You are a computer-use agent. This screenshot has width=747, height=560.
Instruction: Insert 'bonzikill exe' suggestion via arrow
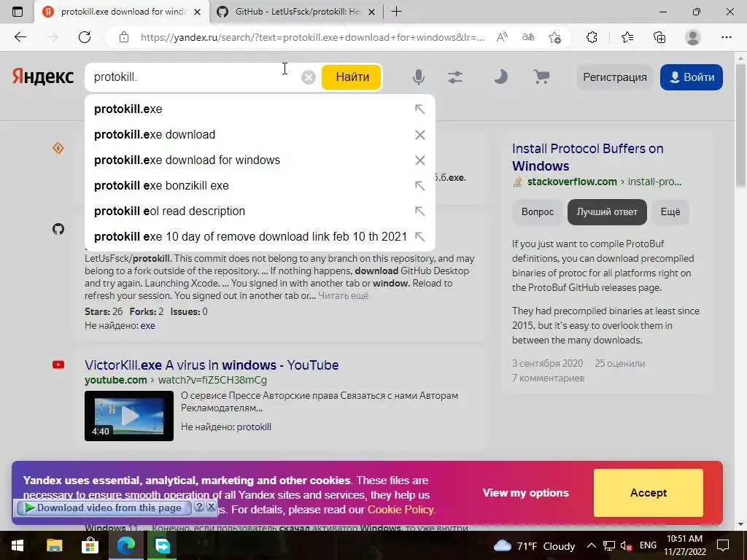pos(419,186)
